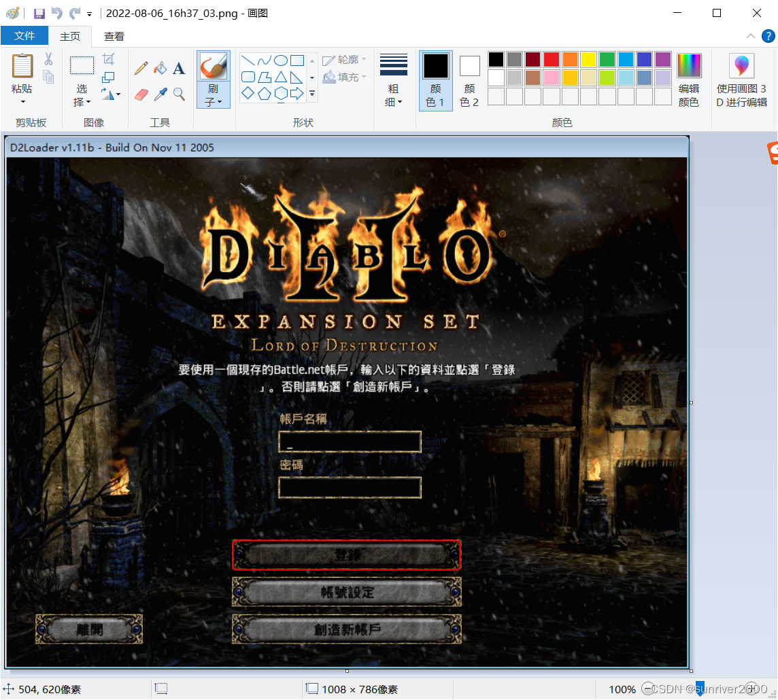Click the password input field in image
This screenshot has height=700, width=778.
pyautogui.click(x=350, y=488)
